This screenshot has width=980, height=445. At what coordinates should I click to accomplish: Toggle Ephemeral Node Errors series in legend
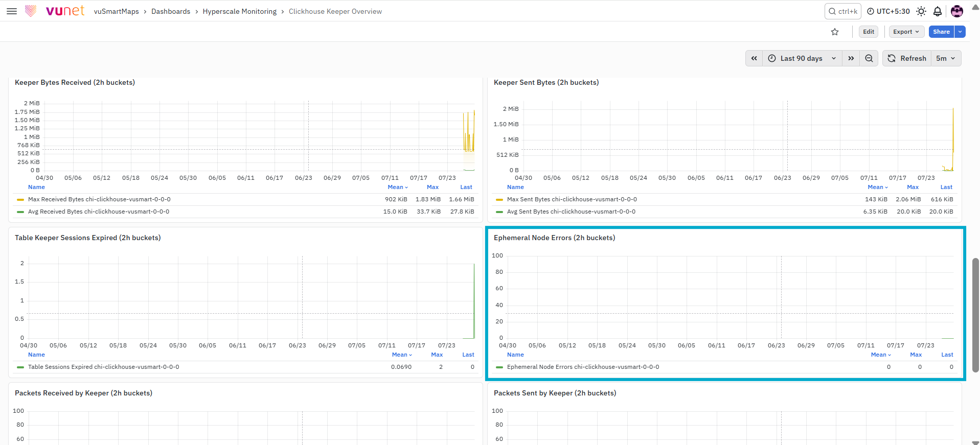(583, 367)
